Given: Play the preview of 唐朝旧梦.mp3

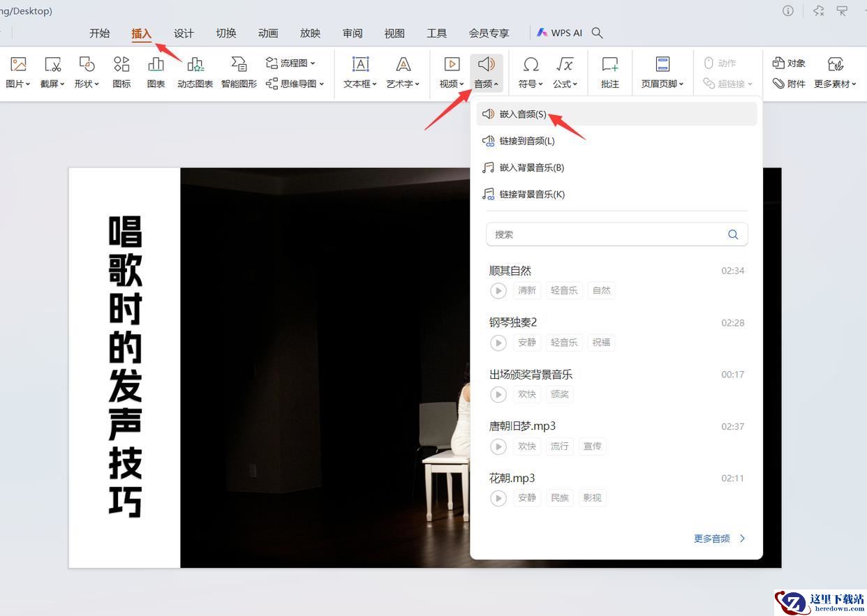Looking at the screenshot, I should click(498, 446).
